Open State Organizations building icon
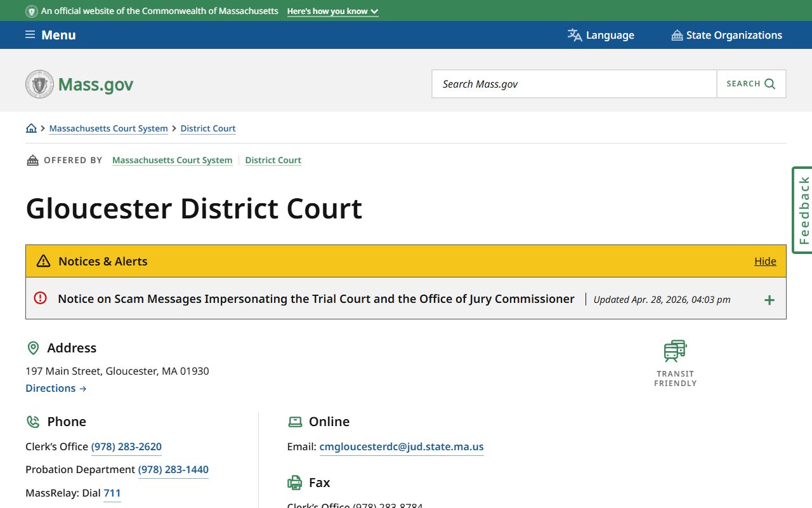 click(677, 35)
